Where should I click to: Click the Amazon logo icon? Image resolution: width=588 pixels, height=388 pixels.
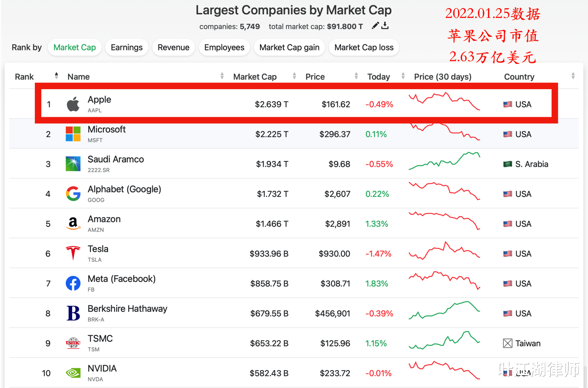[x=73, y=224]
